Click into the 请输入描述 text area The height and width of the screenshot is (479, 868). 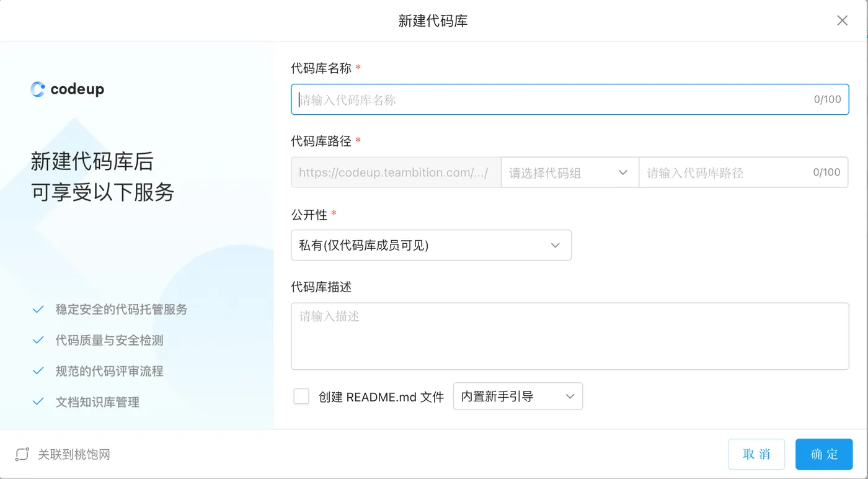coord(570,336)
